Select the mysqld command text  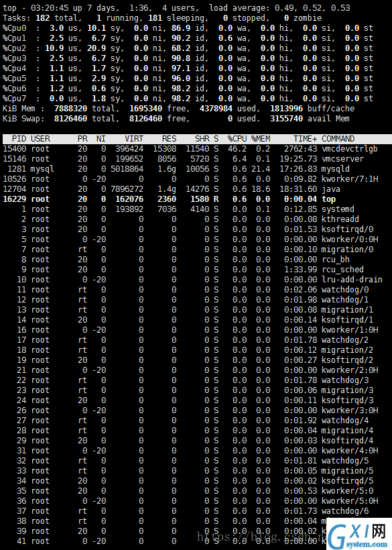(336, 169)
